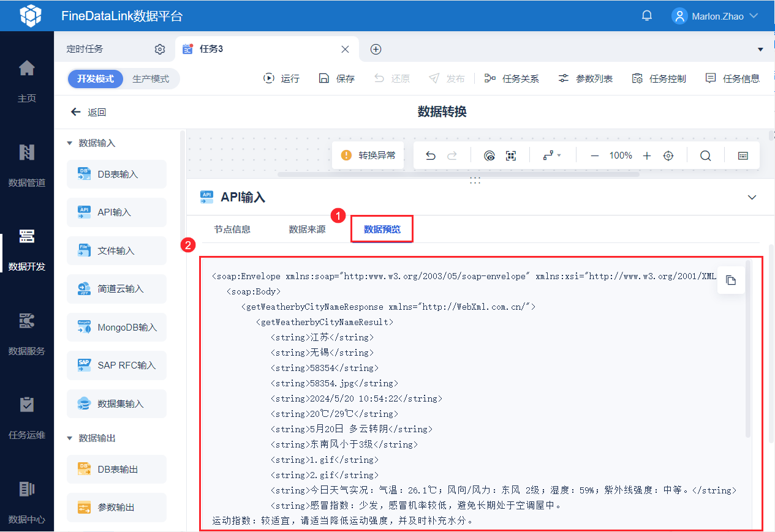Locate center with target icon
The height and width of the screenshot is (532, 775).
[x=668, y=155]
